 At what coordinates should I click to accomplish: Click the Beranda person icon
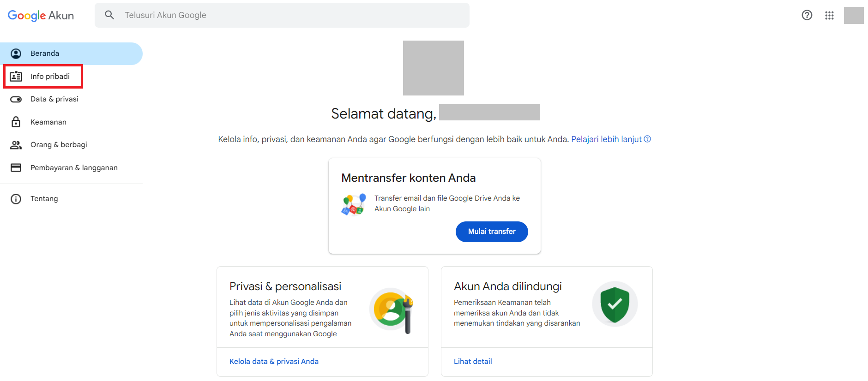[x=16, y=54]
